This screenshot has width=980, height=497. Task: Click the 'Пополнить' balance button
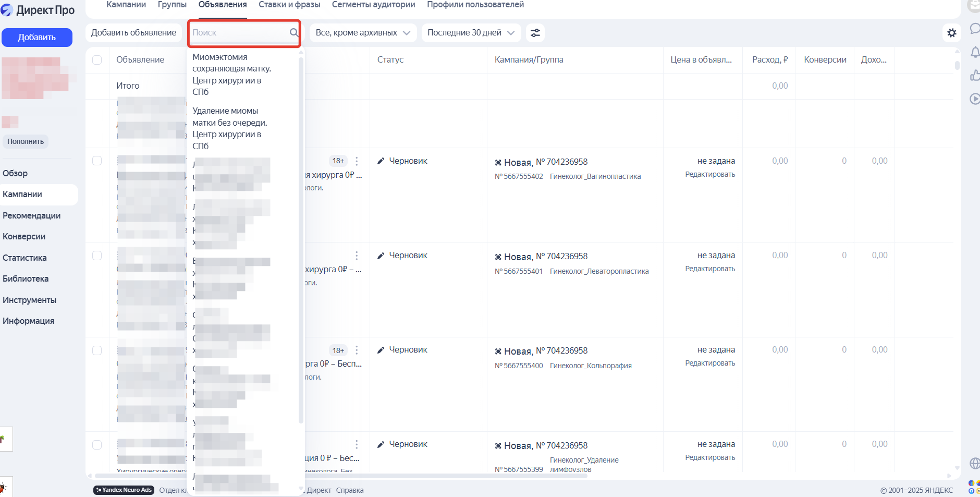(x=25, y=141)
